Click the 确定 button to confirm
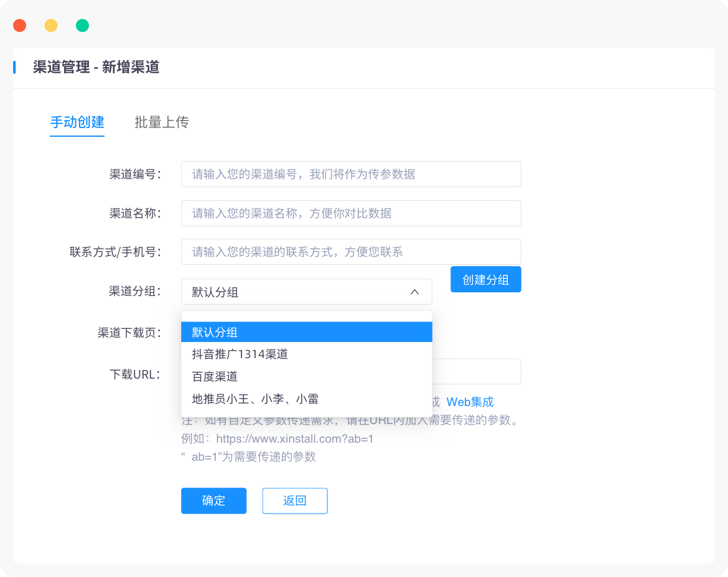This screenshot has width=728, height=577. point(213,501)
